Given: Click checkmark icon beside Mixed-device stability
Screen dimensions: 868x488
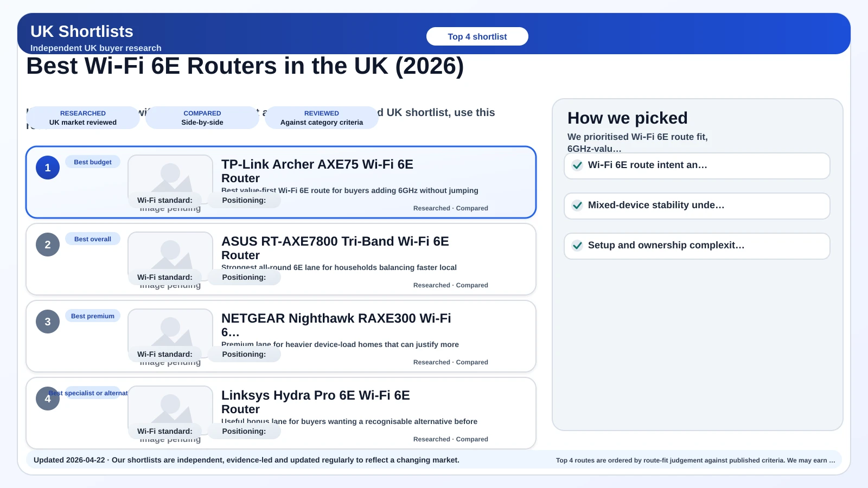Looking at the screenshot, I should point(578,206).
